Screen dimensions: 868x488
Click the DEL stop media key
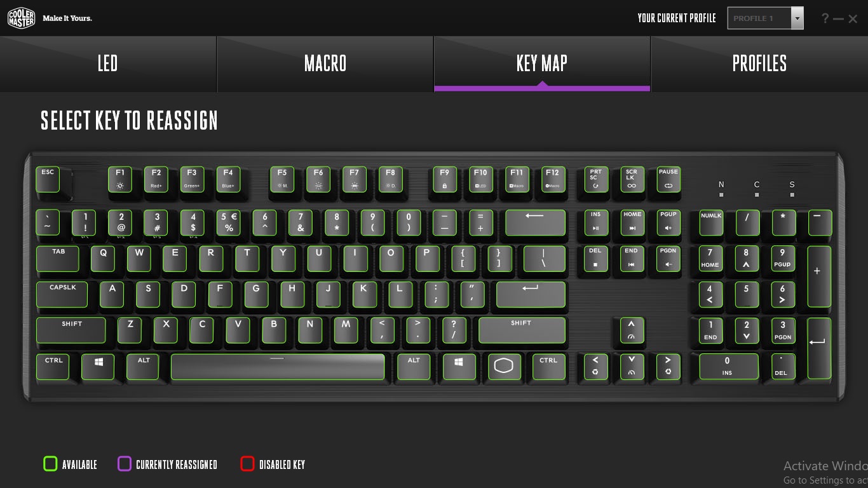tap(596, 259)
